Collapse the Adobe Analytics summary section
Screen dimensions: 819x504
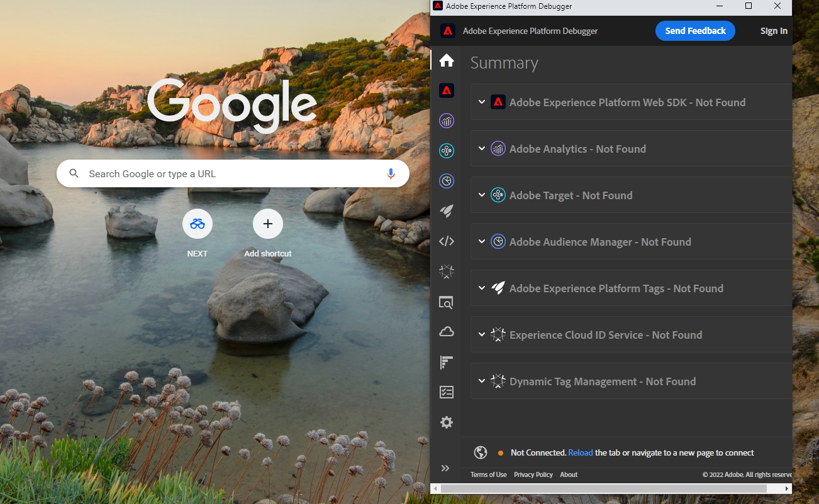[x=482, y=149]
